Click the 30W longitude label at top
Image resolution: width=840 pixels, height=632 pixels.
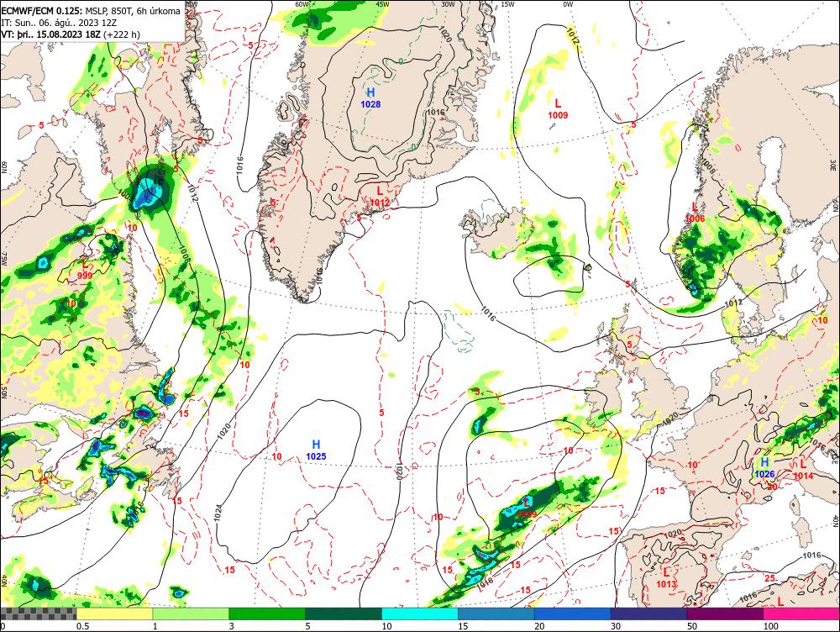tap(448, 4)
